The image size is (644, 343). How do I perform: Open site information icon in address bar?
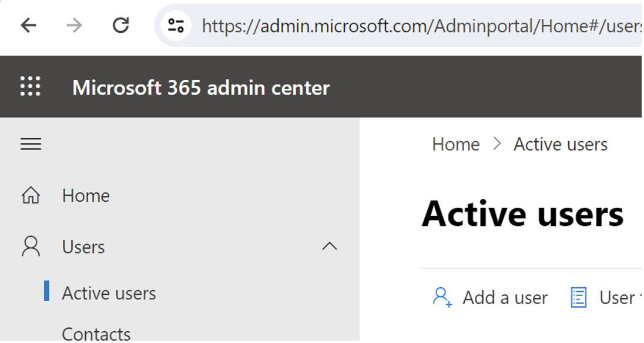pos(176,25)
